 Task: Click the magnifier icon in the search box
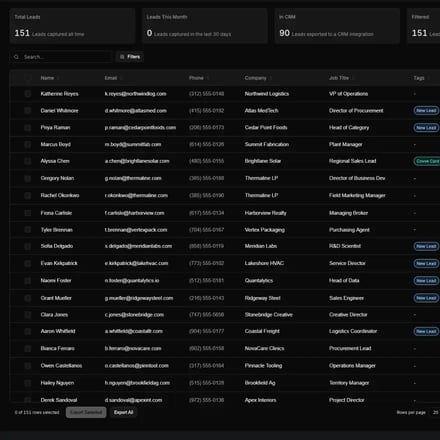click(16, 57)
